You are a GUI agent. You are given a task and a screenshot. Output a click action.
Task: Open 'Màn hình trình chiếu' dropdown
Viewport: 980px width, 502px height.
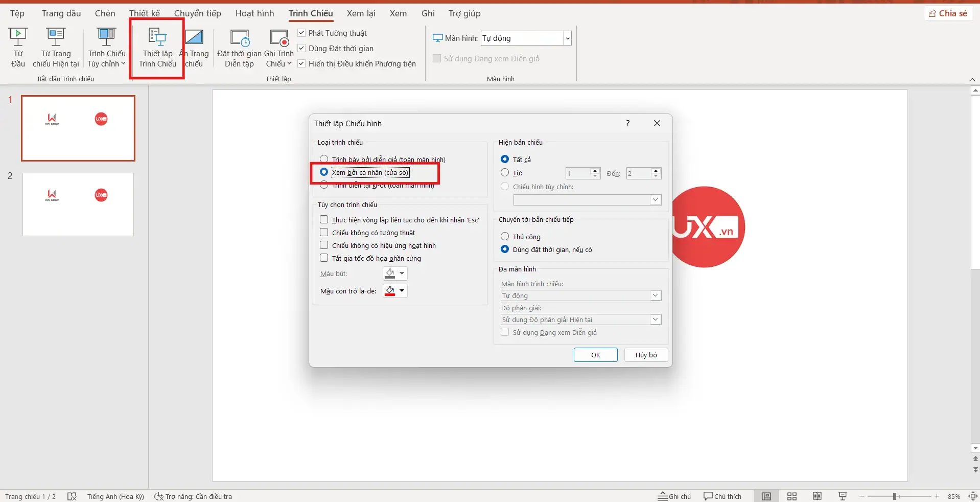tap(656, 295)
